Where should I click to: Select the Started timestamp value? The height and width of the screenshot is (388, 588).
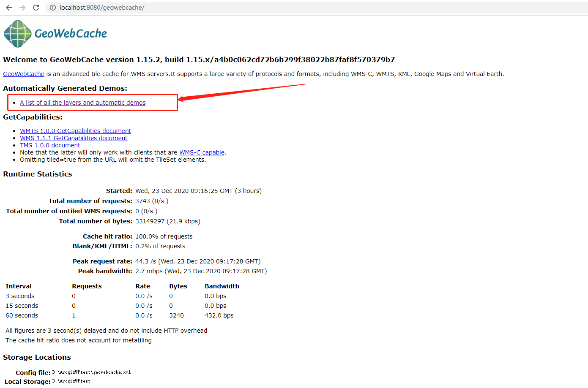[198, 191]
